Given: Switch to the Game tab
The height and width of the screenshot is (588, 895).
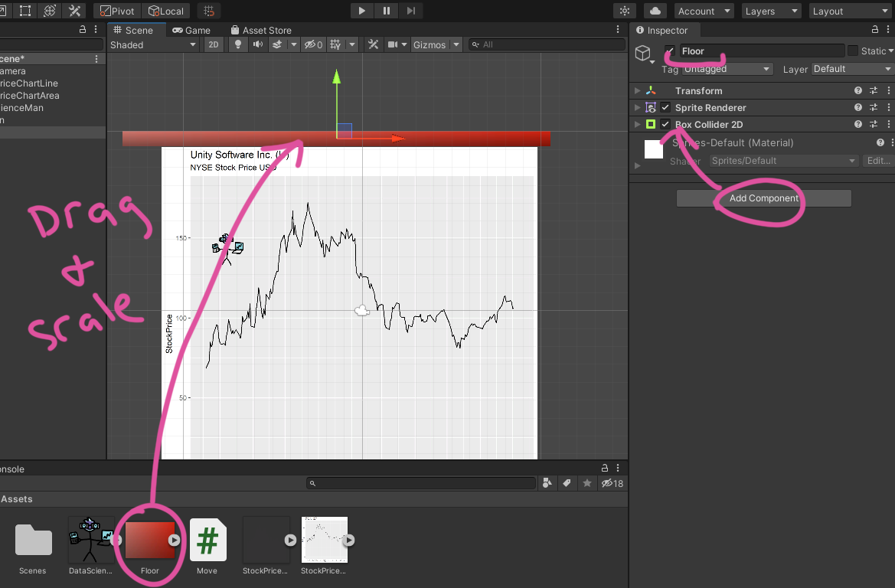Looking at the screenshot, I should pyautogui.click(x=191, y=31).
